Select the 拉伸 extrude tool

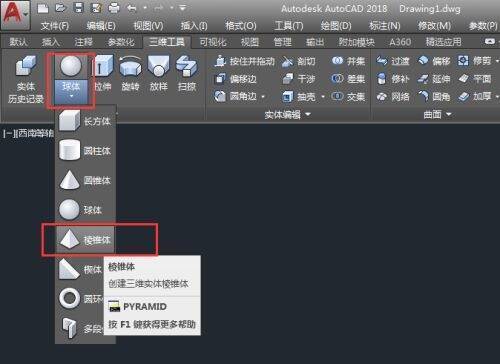pyautogui.click(x=103, y=73)
